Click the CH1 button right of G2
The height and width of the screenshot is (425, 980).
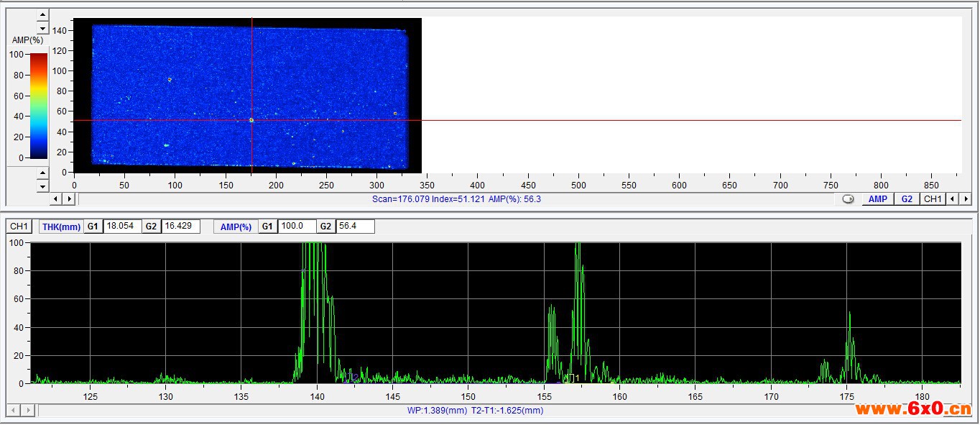(x=933, y=199)
